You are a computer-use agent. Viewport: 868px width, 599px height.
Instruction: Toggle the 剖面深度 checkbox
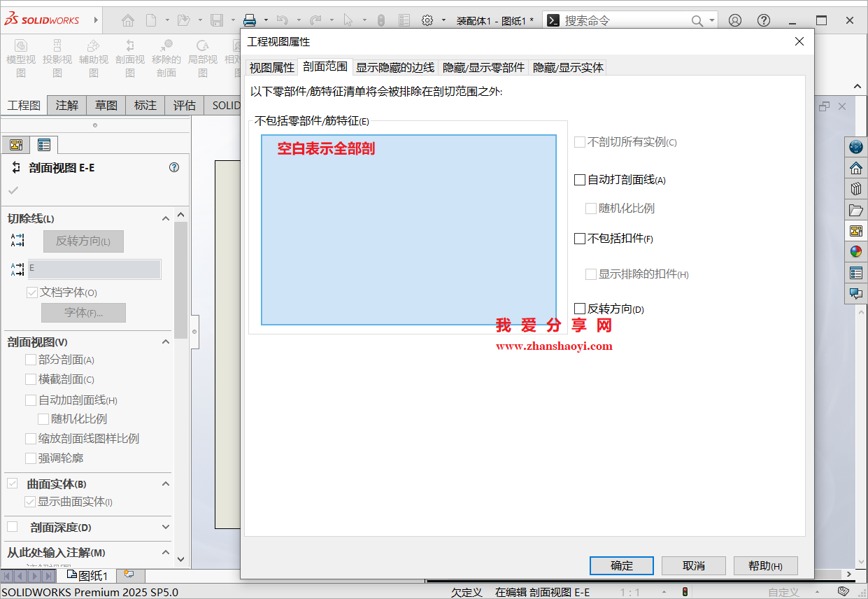13,527
